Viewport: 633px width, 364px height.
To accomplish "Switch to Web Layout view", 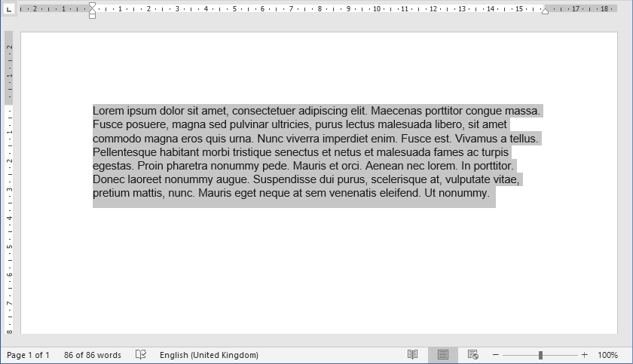I will click(473, 355).
